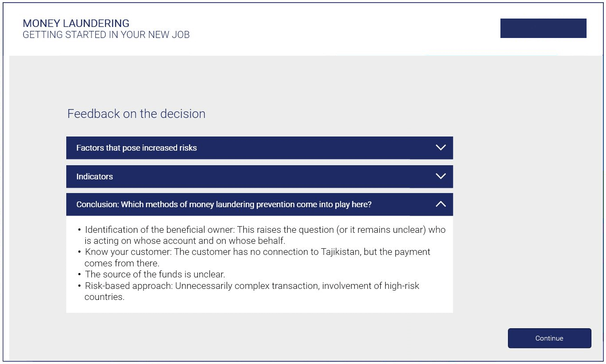
Task: Expand the Factors that pose increased risks section
Action: click(x=260, y=148)
